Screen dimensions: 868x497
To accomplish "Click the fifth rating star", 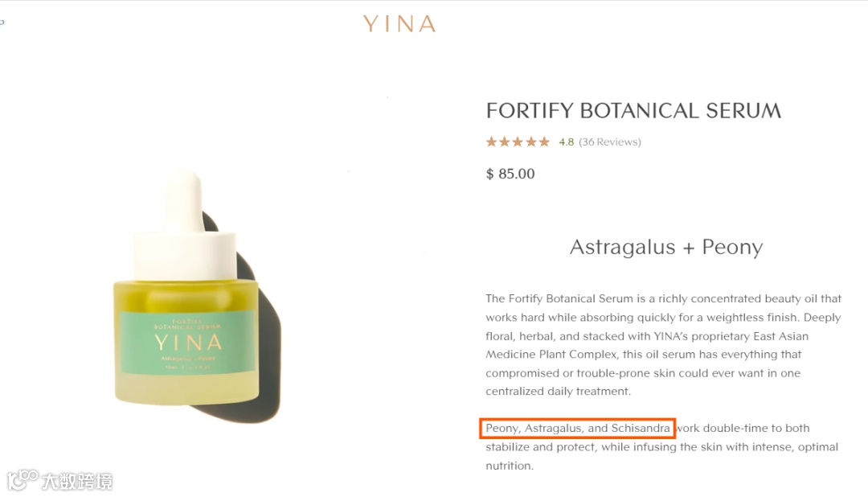I will (544, 142).
